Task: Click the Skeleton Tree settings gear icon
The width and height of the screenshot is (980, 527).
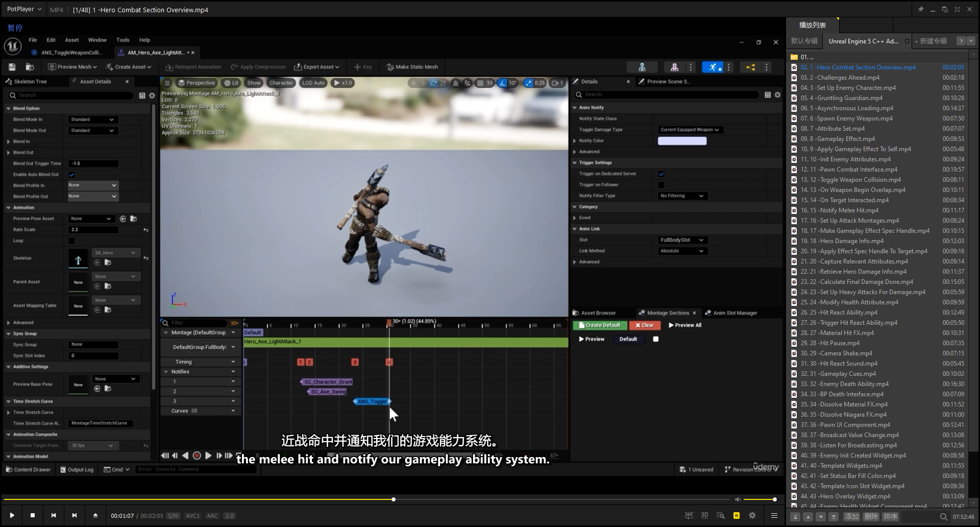Action: [x=152, y=95]
